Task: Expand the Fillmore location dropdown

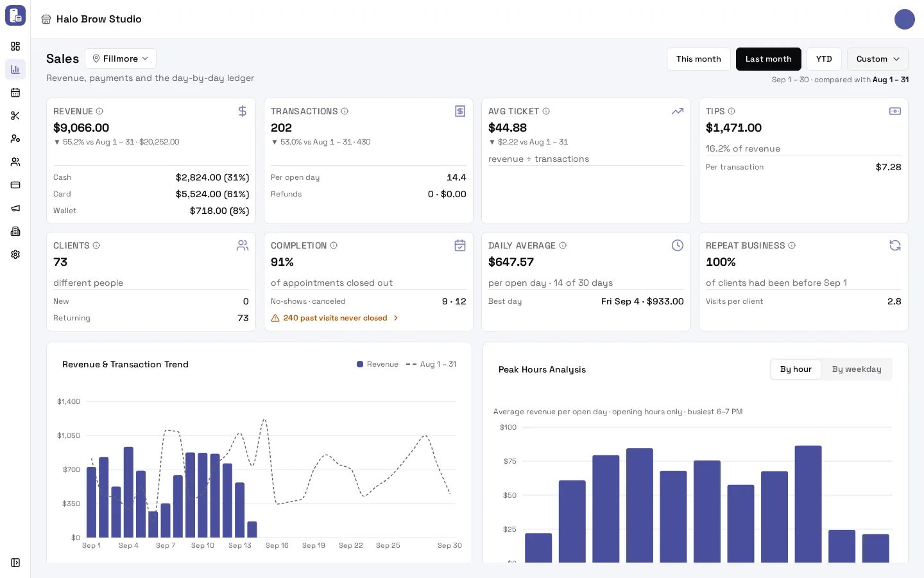Action: (x=121, y=58)
